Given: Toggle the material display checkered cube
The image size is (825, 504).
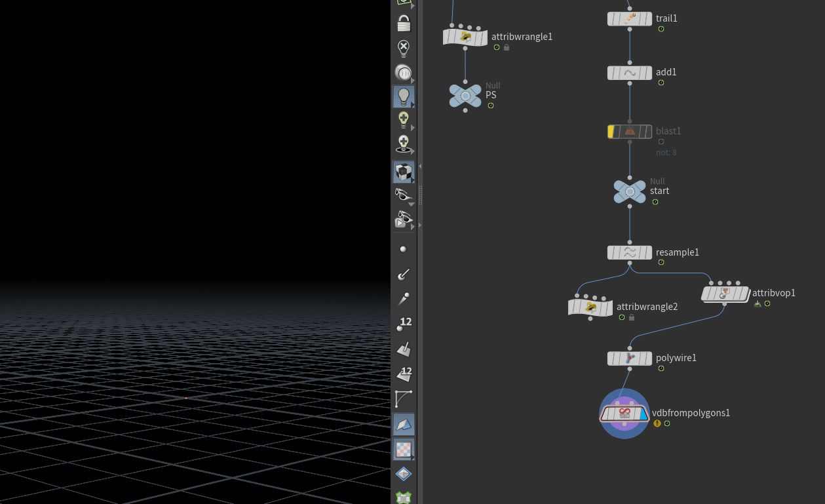Looking at the screenshot, I should (404, 172).
